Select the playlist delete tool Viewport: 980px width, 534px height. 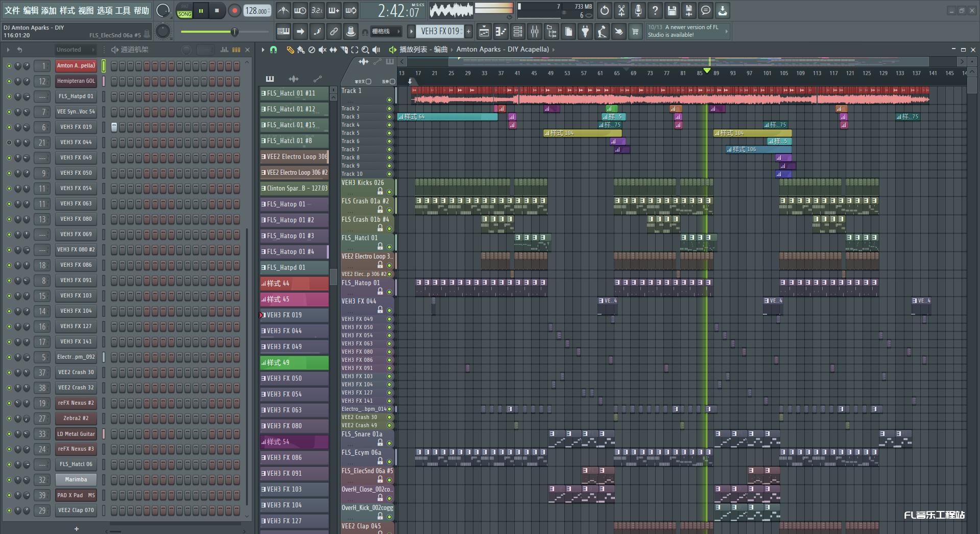tap(312, 50)
